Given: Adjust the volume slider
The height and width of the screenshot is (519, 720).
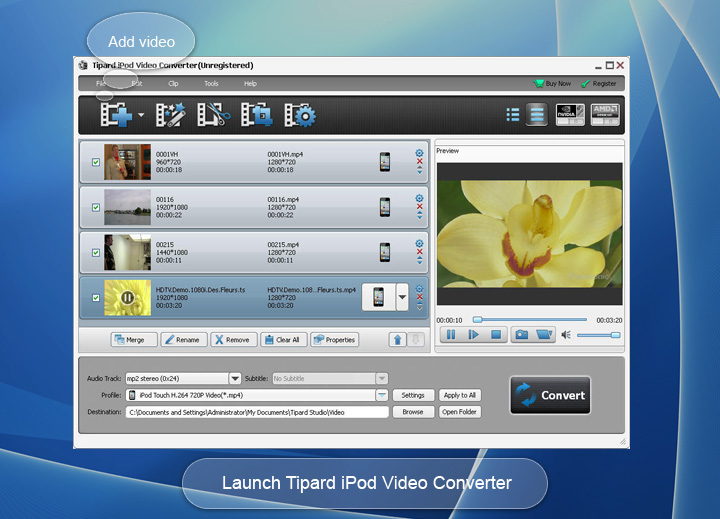Looking at the screenshot, I should tap(599, 335).
